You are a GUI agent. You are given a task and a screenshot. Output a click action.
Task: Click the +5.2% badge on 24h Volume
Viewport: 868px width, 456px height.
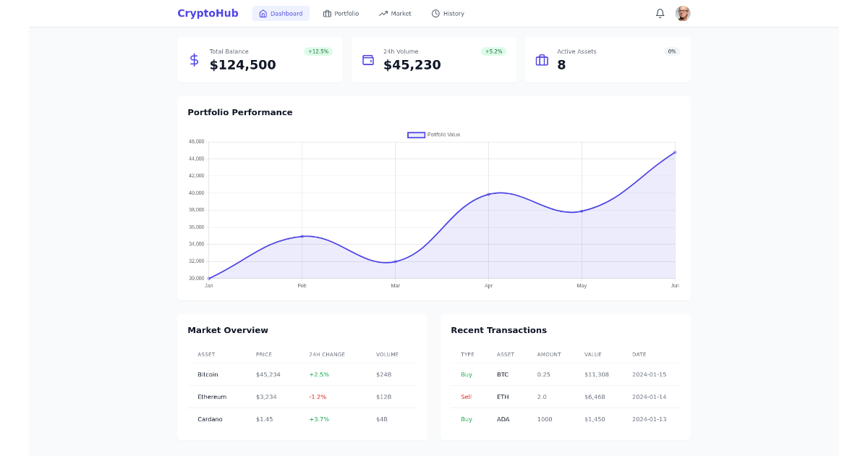click(x=493, y=51)
